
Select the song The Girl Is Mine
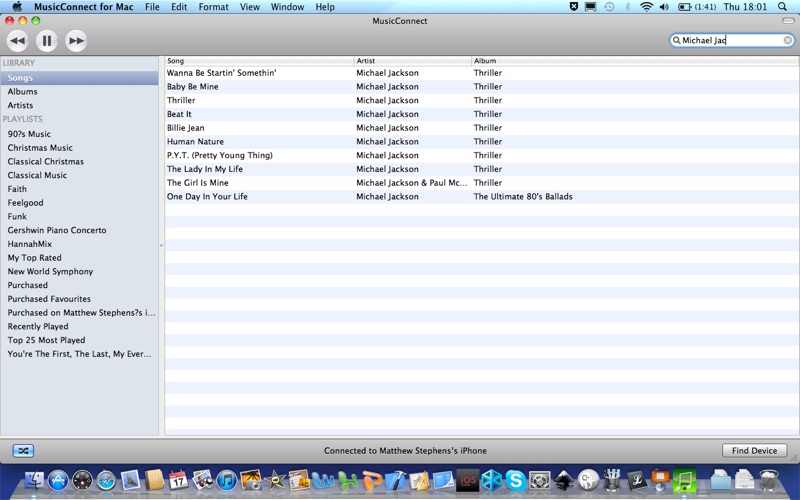482,183
